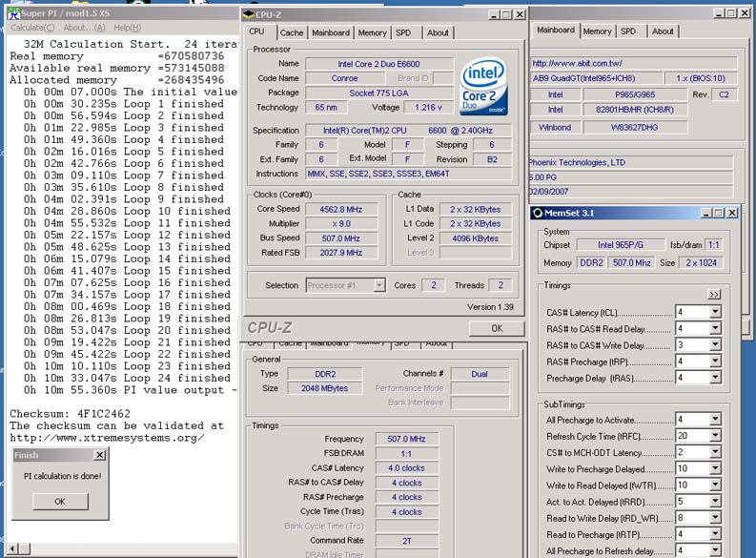Viewport: 756px width, 558px height.
Task: Open the CS# to MCH-ODT Latency dropdown
Action: pos(715,452)
